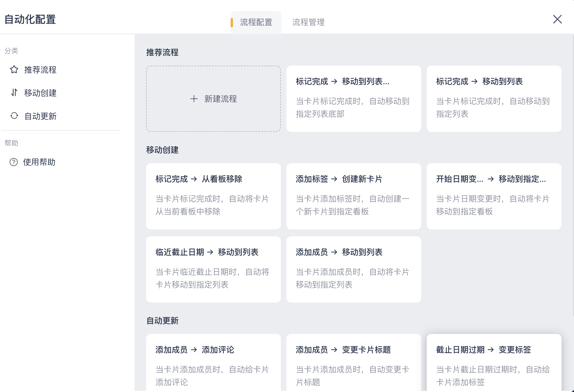Click the question mark icon beside 使用帮助
The width and height of the screenshot is (574, 392).
(x=14, y=162)
